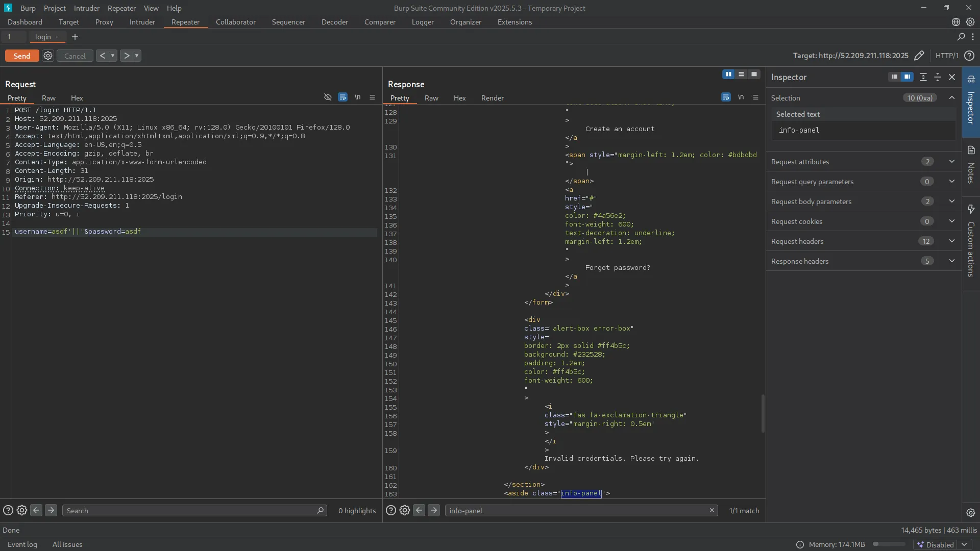Click response search settings gear icon
The height and width of the screenshot is (551, 980).
(x=405, y=511)
